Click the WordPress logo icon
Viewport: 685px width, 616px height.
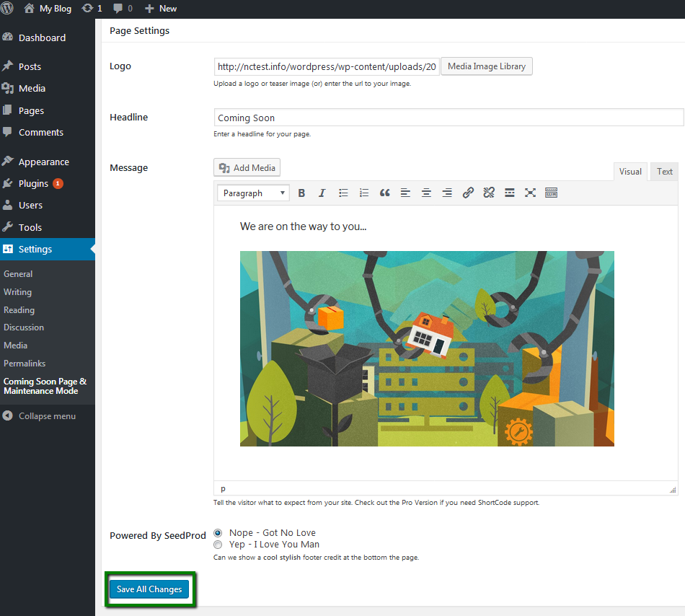click(6, 9)
